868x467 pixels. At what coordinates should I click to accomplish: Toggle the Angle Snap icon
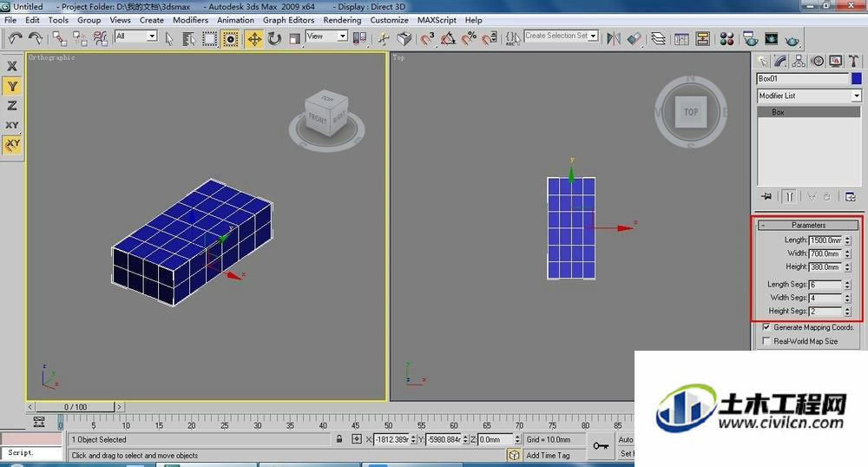448,38
